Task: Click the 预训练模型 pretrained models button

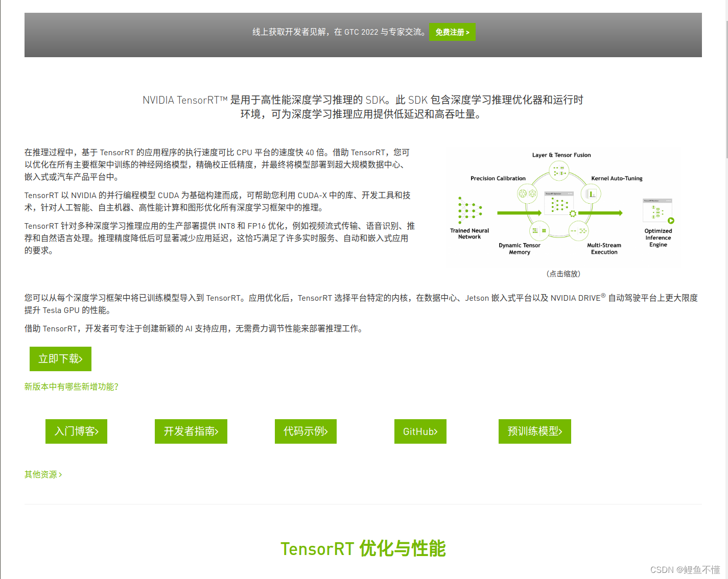Action: [x=534, y=431]
